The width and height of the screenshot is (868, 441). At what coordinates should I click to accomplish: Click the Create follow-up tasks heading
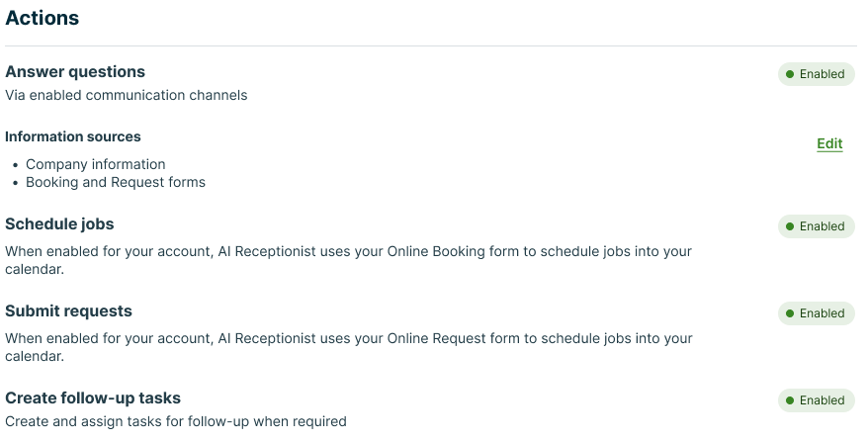[x=93, y=398]
